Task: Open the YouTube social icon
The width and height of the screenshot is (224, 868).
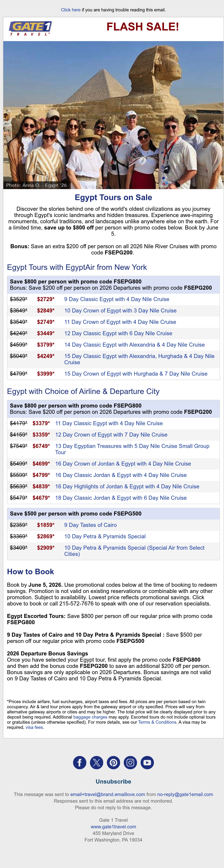Action: (x=147, y=763)
